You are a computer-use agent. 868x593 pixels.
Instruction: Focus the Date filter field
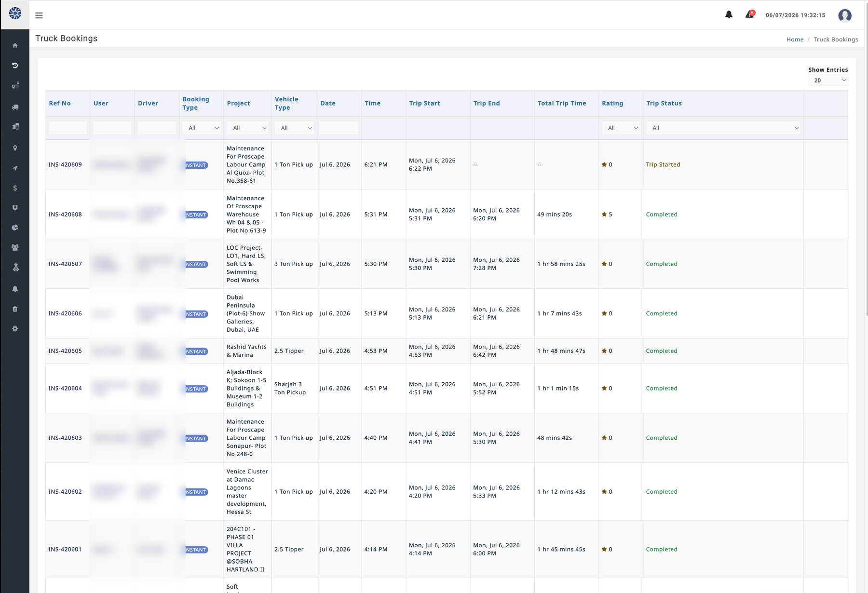[x=339, y=128]
